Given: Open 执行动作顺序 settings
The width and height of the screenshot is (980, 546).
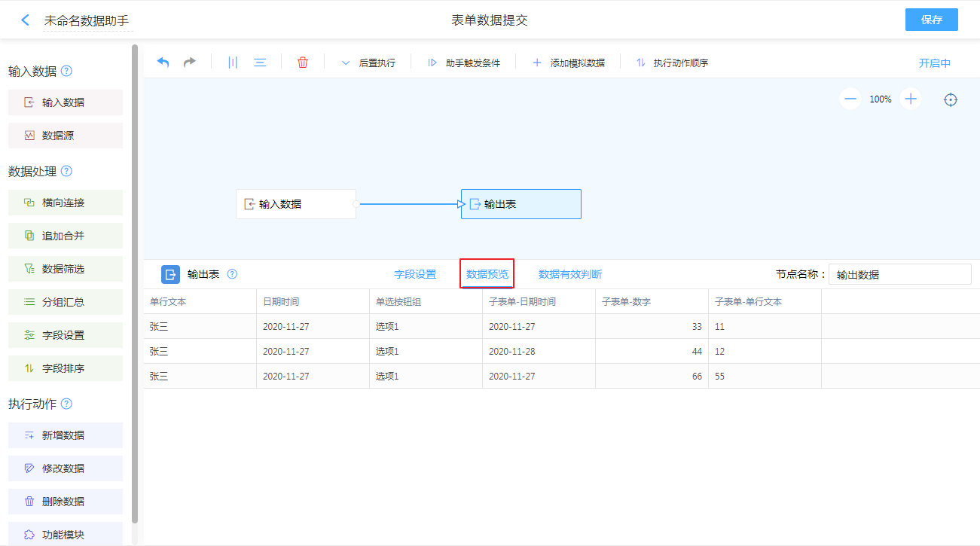Looking at the screenshot, I should tap(672, 63).
